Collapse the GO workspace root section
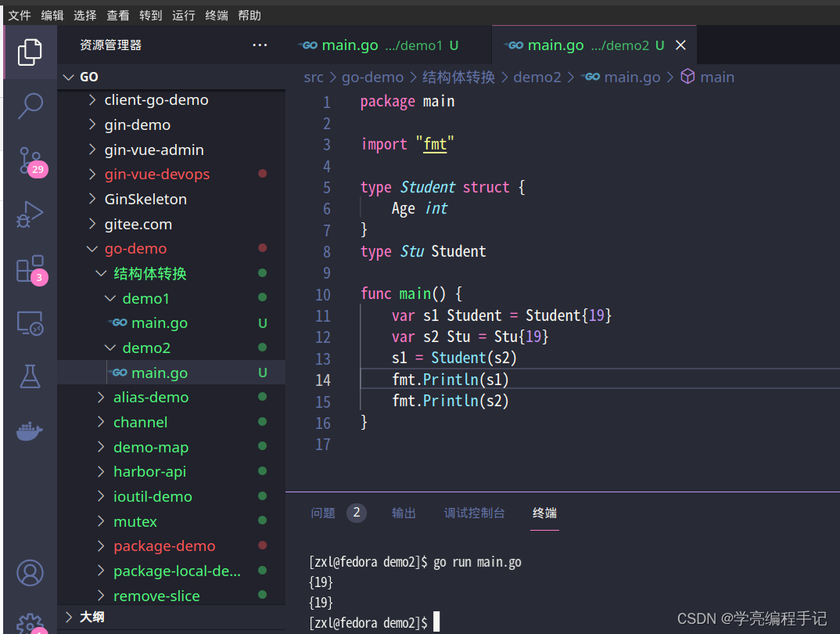 click(x=171, y=77)
